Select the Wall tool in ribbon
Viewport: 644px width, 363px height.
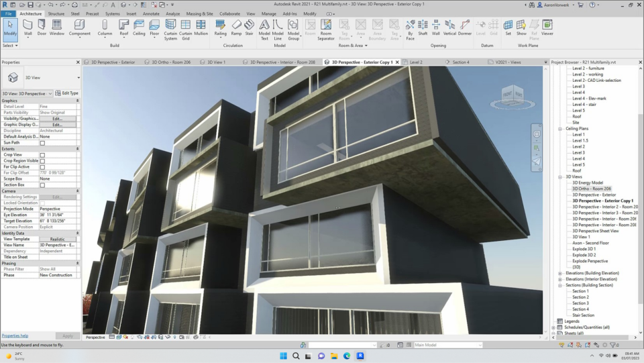tap(28, 27)
